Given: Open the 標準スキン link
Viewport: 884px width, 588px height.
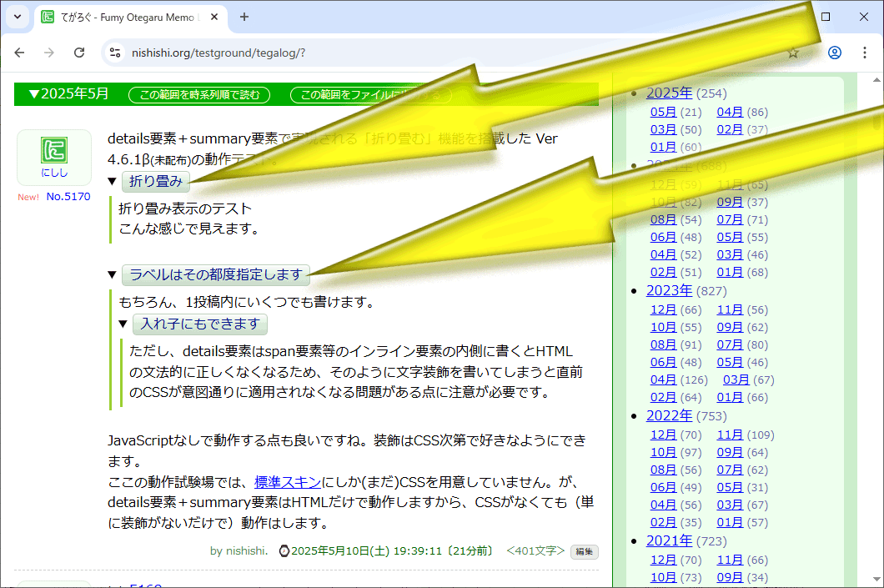Looking at the screenshot, I should pos(287,481).
